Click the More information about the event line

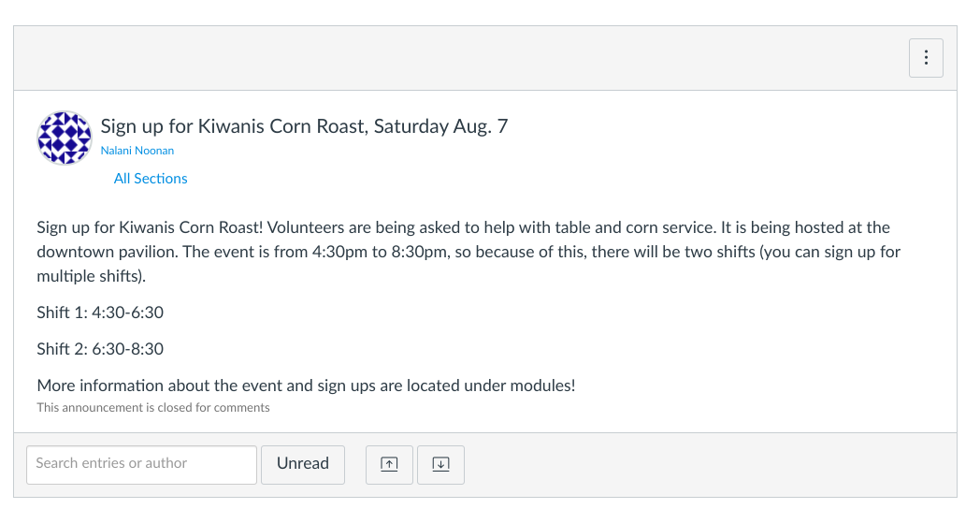(x=306, y=385)
